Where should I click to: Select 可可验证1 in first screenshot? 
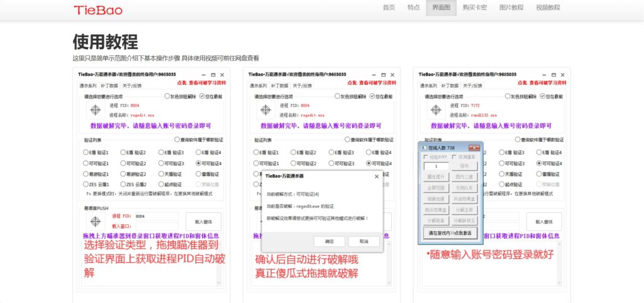tap(96, 163)
